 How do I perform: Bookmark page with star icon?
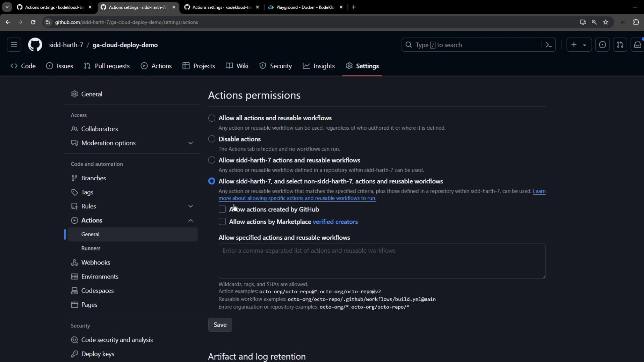(x=606, y=22)
